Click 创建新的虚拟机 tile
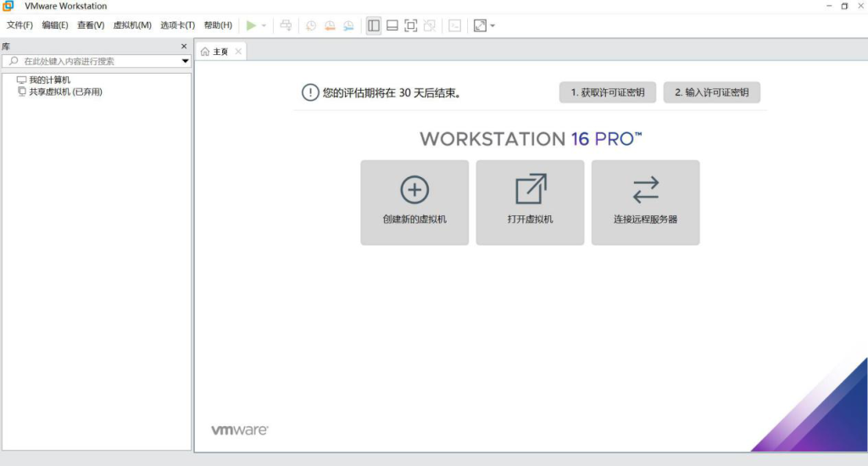 coord(415,202)
